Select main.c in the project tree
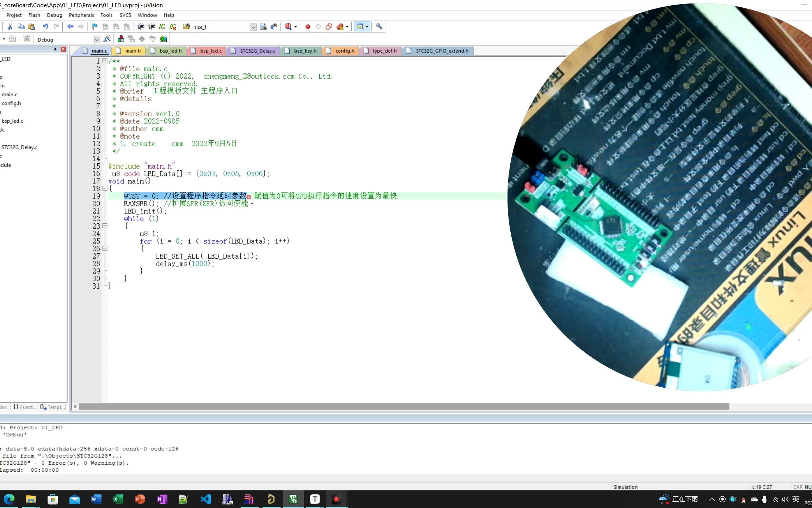812x508 pixels. (10, 95)
